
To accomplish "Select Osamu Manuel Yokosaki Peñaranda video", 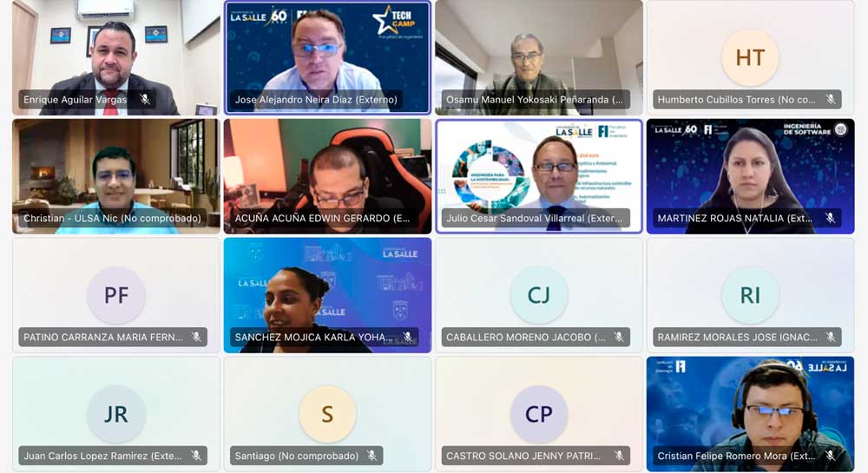I will pyautogui.click(x=539, y=57).
